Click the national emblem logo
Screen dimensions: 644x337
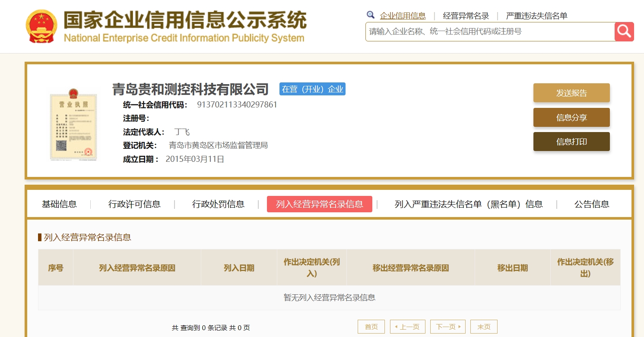tap(41, 26)
